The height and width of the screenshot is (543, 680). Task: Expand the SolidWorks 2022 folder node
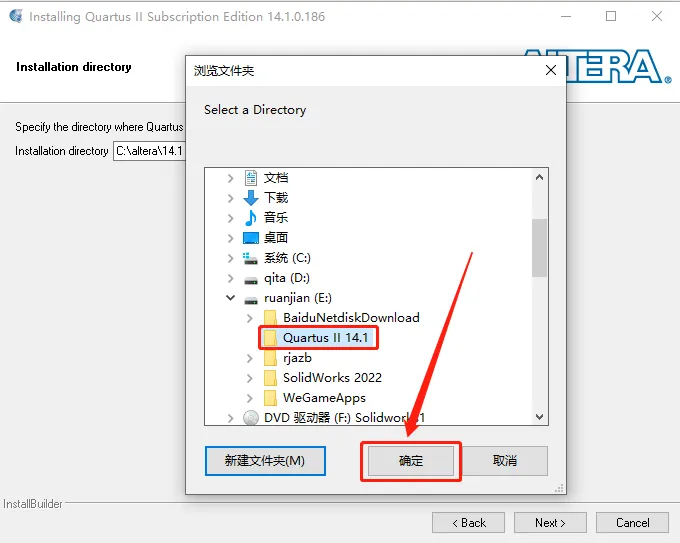pyautogui.click(x=250, y=378)
